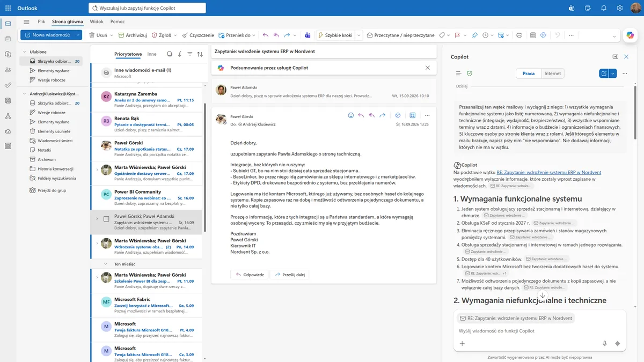Open Przejdź do grup link
The height and width of the screenshot is (362, 644).
pos(52,190)
